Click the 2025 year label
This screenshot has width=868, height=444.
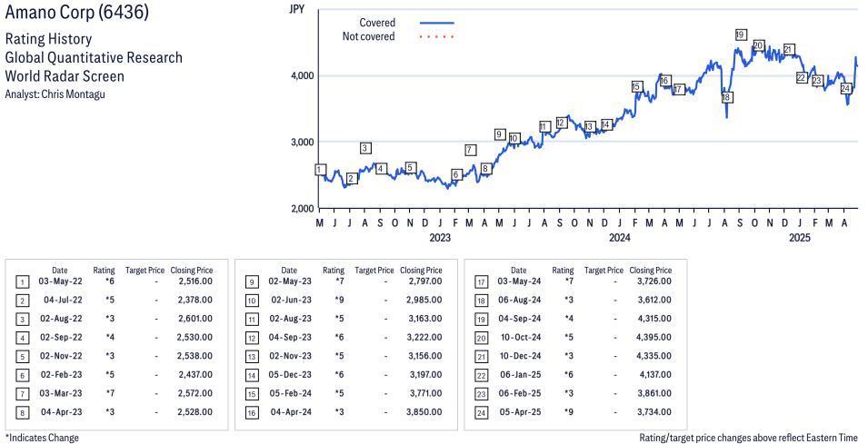[799, 238]
